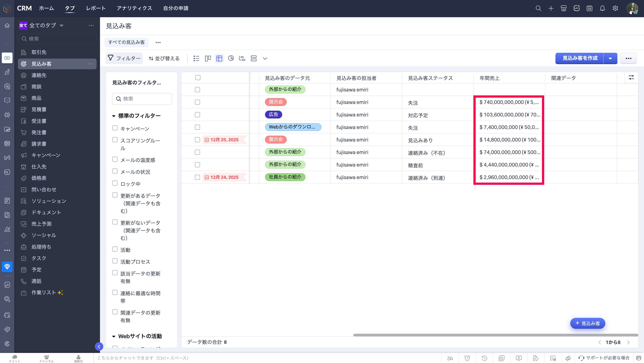Open the レポート top menu

pos(95,8)
